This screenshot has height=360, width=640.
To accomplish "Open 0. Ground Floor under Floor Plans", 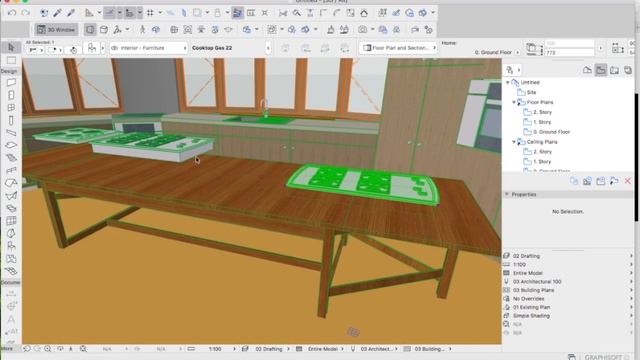I will [x=551, y=132].
